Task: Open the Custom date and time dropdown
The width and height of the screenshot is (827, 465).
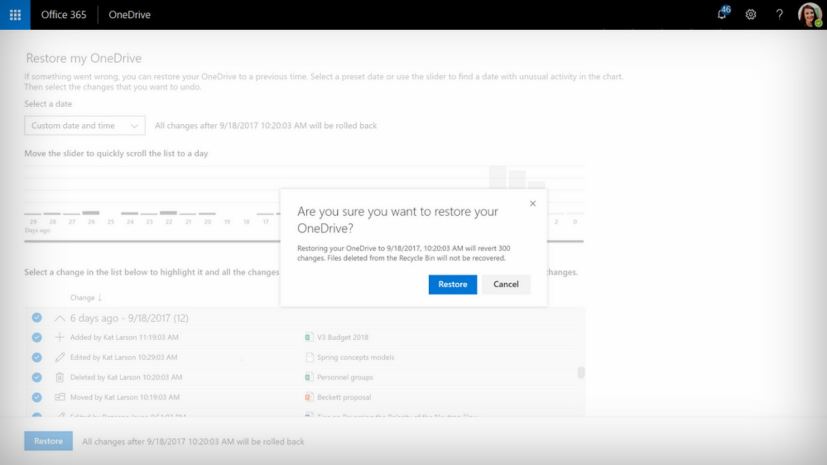Action: 84,125
